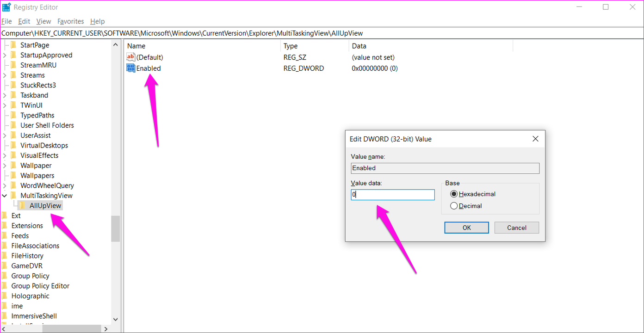Open the Favorites menu

(x=70, y=21)
